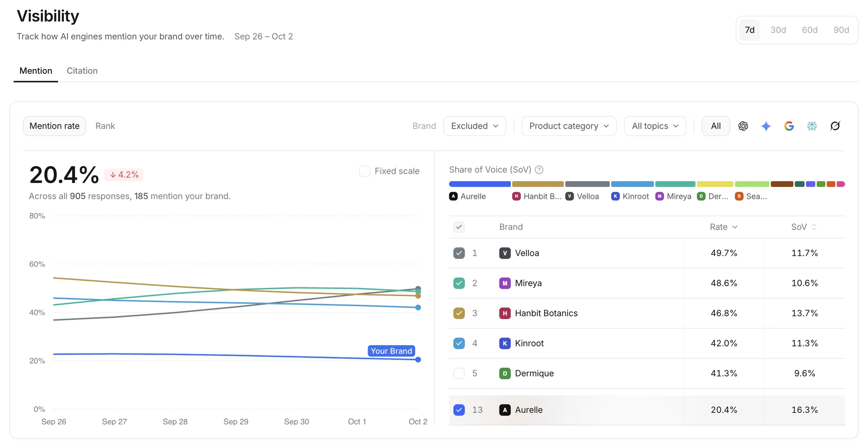Click the Sep 26 – Oct 2 date range
This screenshot has height=444, width=868.
[x=263, y=36]
